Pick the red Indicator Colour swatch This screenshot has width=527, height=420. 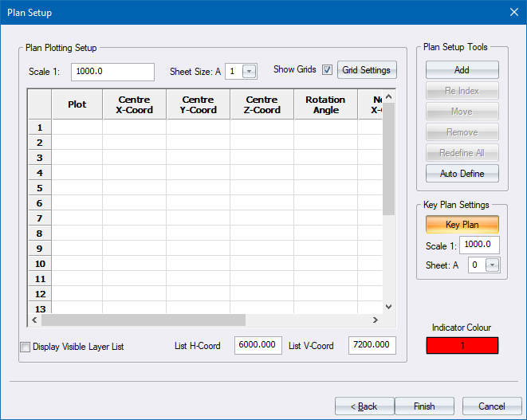[x=462, y=346]
